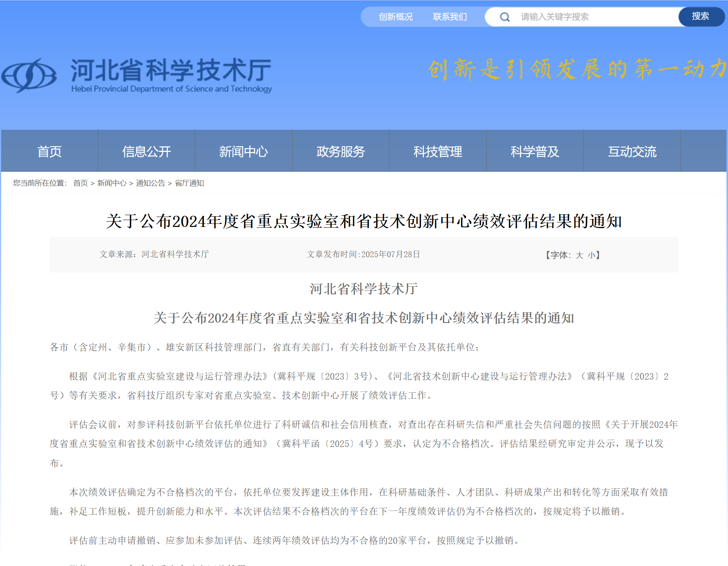Set font size to 大
The height and width of the screenshot is (566, 728).
click(579, 255)
